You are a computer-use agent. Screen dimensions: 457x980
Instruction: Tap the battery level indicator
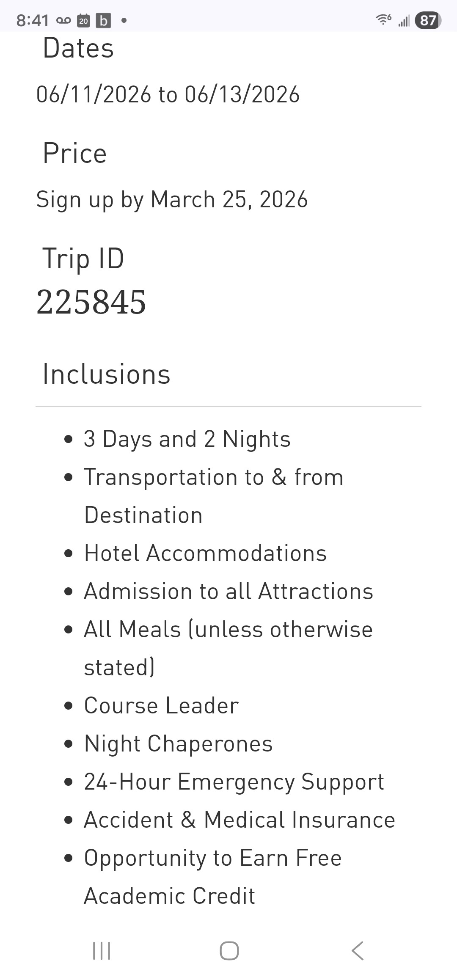click(428, 20)
